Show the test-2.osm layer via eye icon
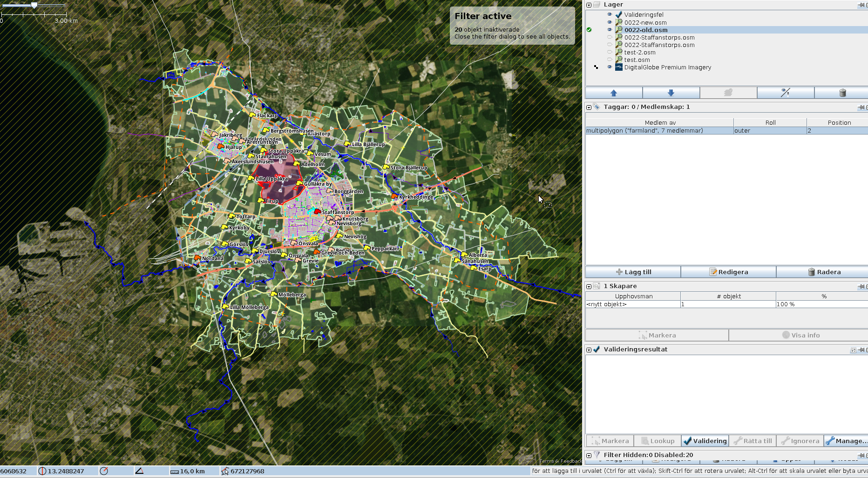Viewport: 868px width, 478px height. pos(610,52)
